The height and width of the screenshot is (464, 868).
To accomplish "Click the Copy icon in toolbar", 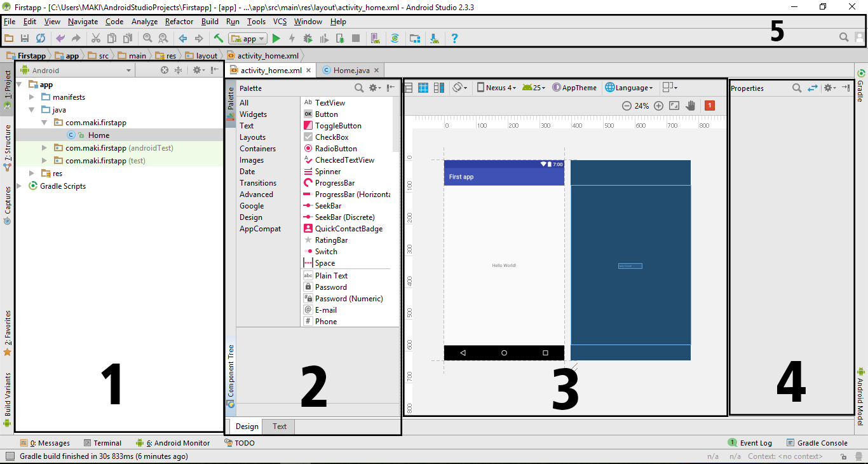I will [111, 38].
